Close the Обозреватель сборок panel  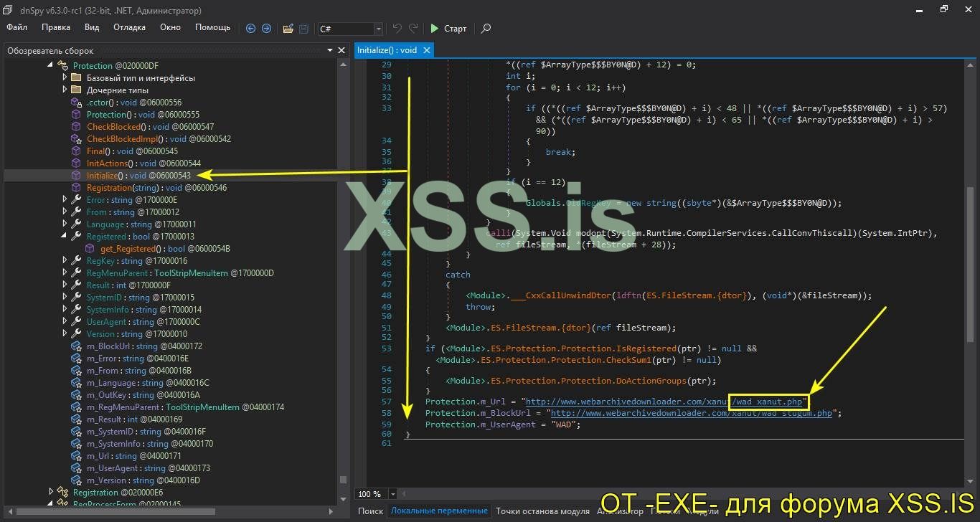tap(341, 50)
